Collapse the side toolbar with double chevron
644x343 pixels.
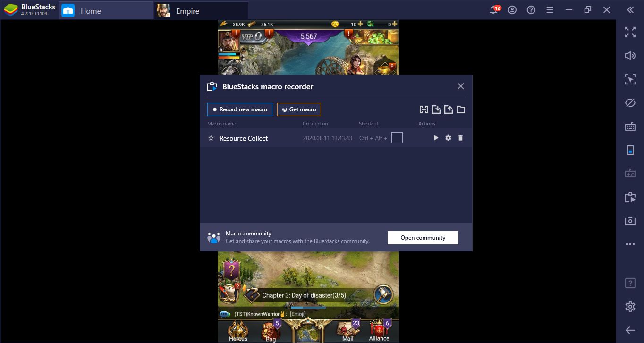click(x=630, y=10)
